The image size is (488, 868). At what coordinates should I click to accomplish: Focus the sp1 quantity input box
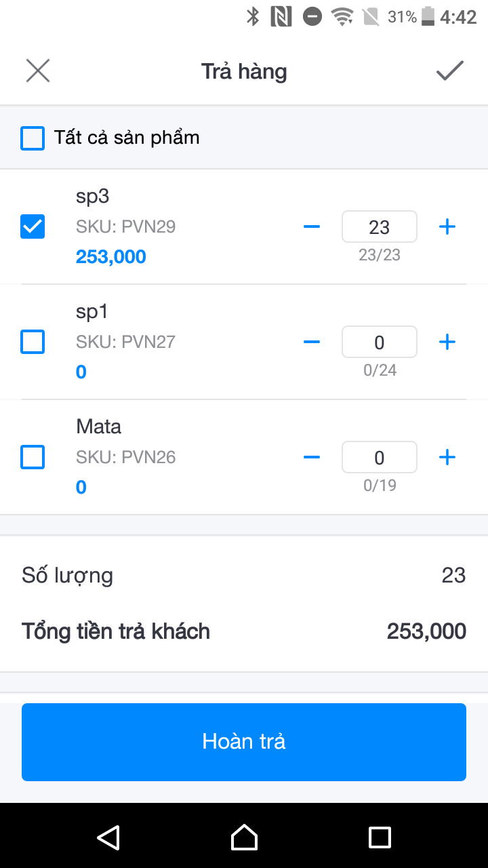coord(380,342)
